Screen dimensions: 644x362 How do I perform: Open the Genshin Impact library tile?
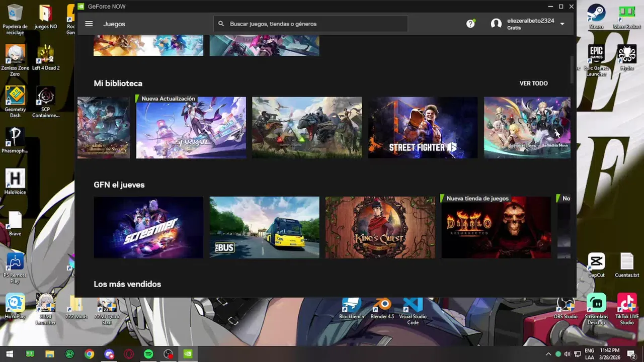tap(527, 128)
